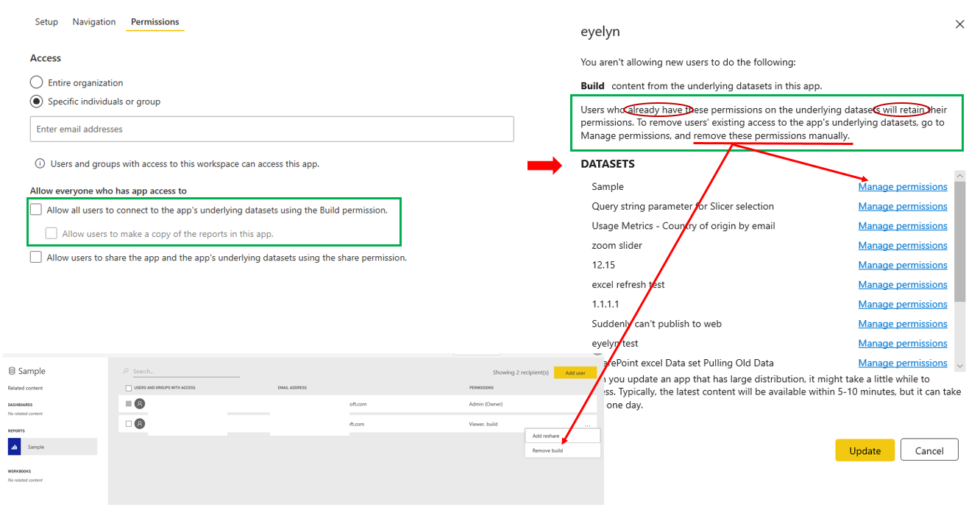Click the zoom slider dataset name
980x510 pixels.
[617, 246]
